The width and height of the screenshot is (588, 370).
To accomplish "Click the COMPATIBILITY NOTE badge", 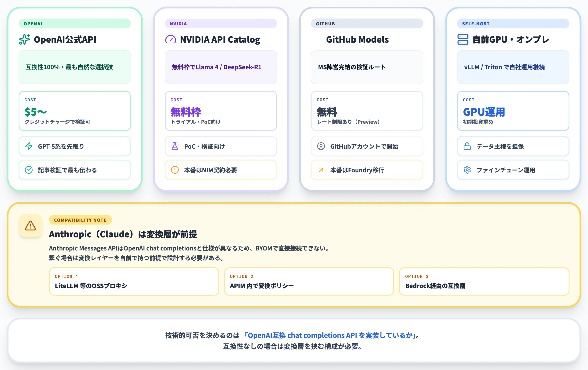I will tap(80, 220).
